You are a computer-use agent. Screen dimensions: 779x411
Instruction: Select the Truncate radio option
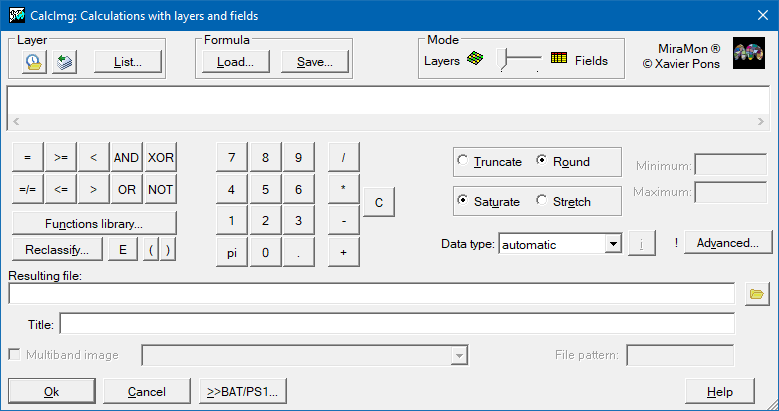(x=462, y=161)
